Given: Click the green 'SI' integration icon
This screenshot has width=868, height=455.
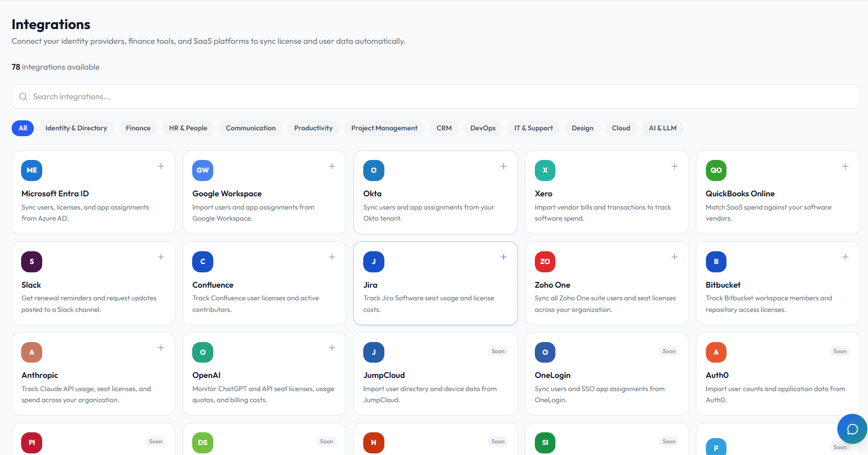Looking at the screenshot, I should coord(545,443).
